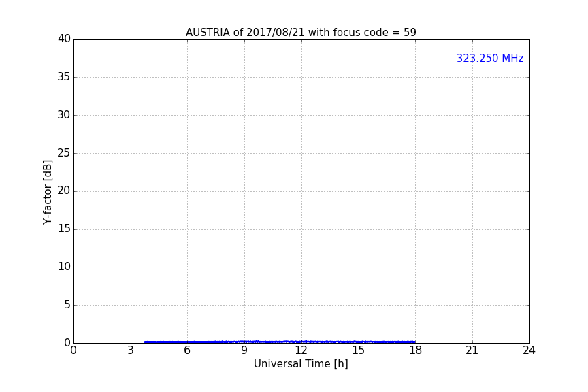Click the y-axis tick label '25'

(64, 152)
